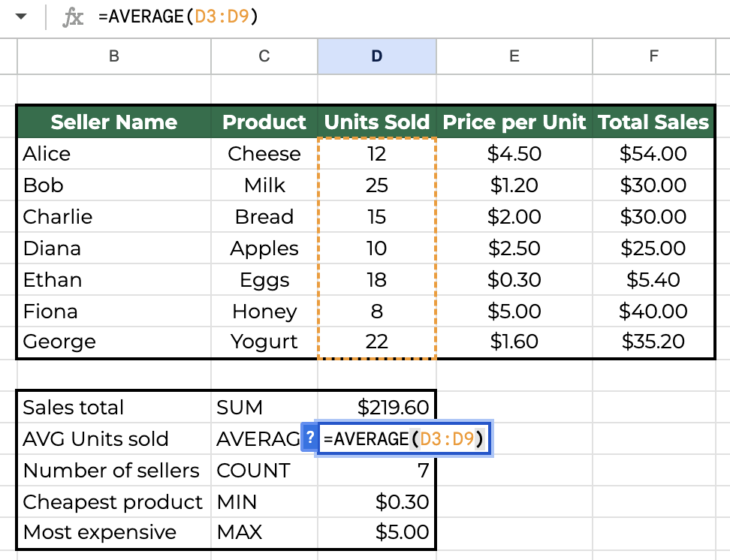Click the cell showing count 7
Screen dimensions: 730x560
[377, 471]
